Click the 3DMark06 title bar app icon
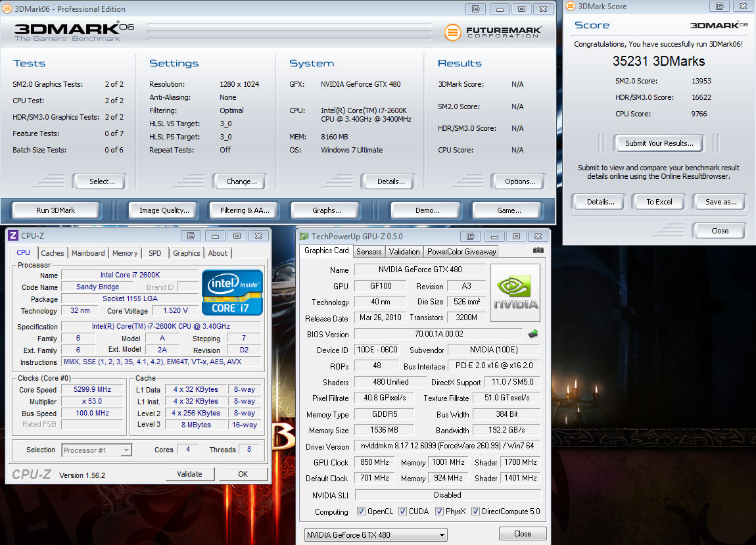756x545 pixels. pos(7,9)
